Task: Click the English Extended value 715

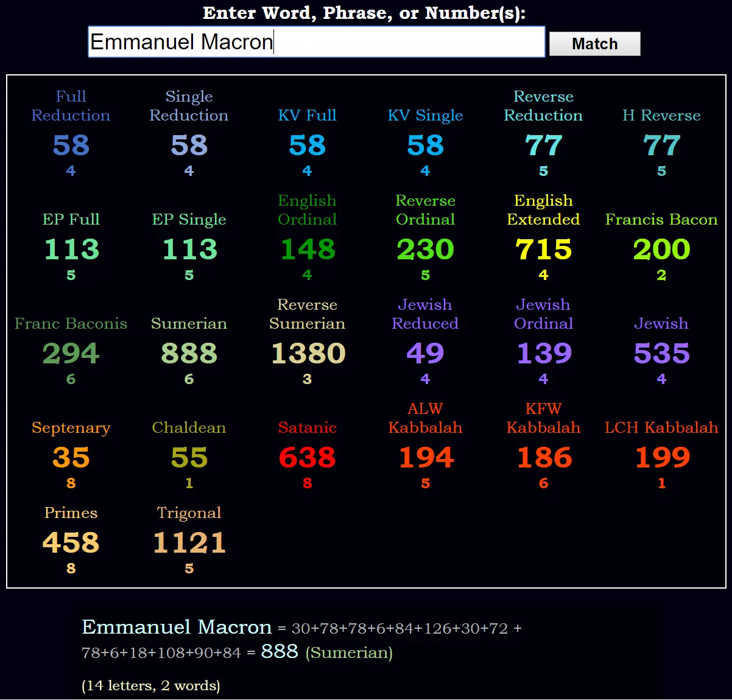Action: [543, 250]
